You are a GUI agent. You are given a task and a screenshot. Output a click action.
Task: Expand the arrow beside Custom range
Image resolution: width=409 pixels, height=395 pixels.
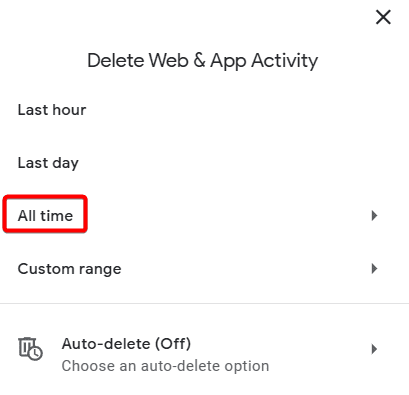point(374,268)
